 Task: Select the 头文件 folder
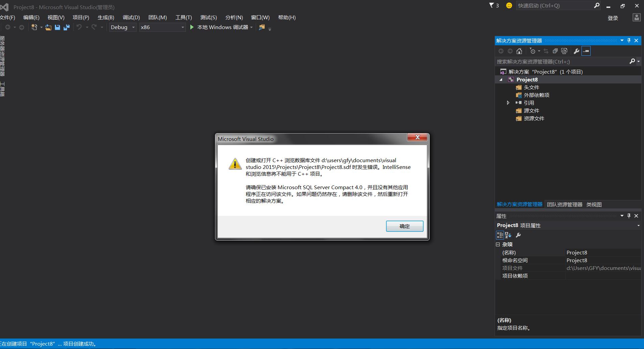pos(531,87)
